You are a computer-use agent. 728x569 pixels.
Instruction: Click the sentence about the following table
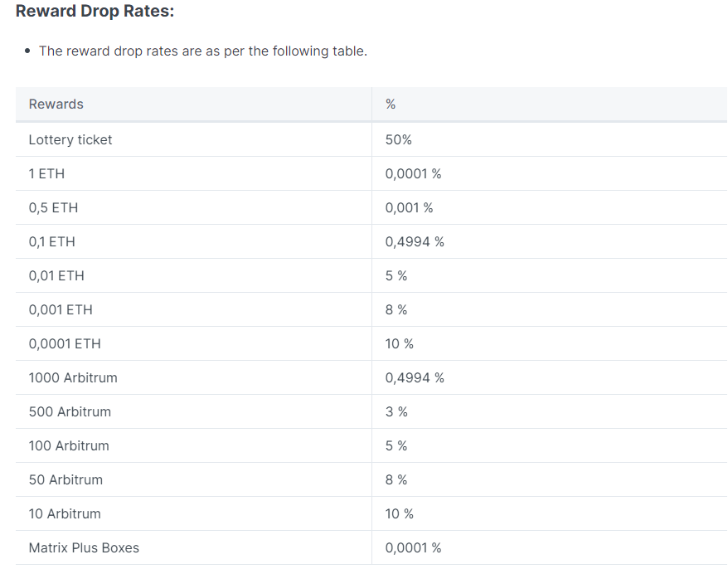[203, 51]
